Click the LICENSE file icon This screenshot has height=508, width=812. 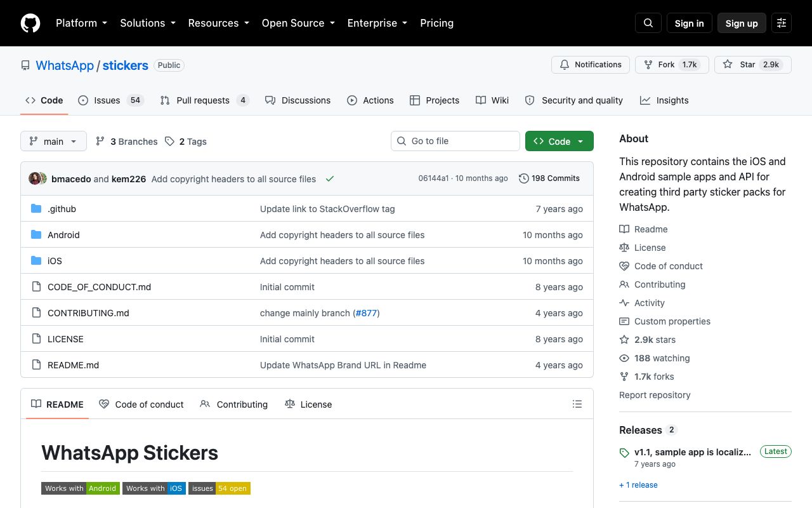pos(36,339)
